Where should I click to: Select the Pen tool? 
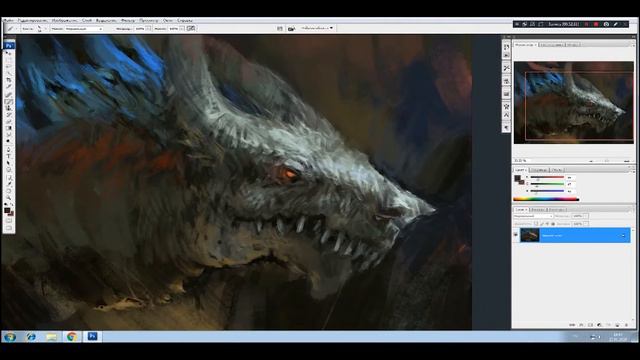click(x=9, y=149)
